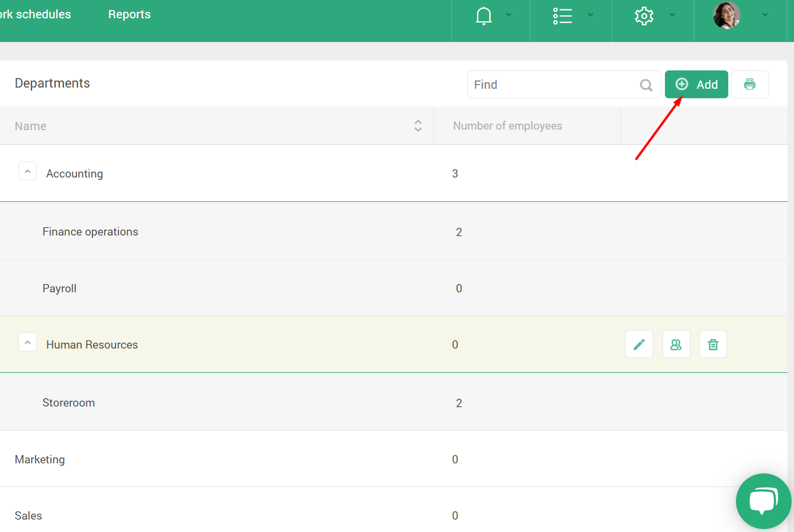Viewport: 794px width, 532px height.
Task: Expand the dropdown arrow beside the list icon
Action: pos(590,15)
